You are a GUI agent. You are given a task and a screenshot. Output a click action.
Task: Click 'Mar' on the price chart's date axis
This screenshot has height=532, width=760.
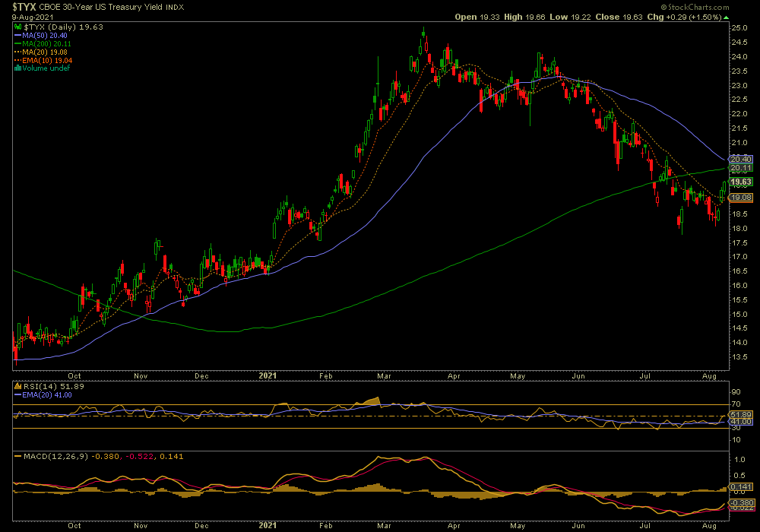tap(384, 376)
